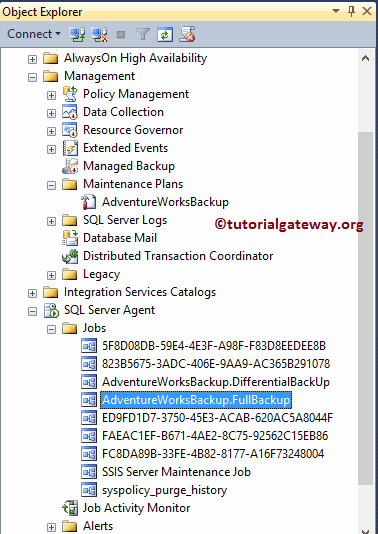The height and width of the screenshot is (534, 378).
Task: Click the syspolicy_purge_history job icon
Action: tap(89, 490)
